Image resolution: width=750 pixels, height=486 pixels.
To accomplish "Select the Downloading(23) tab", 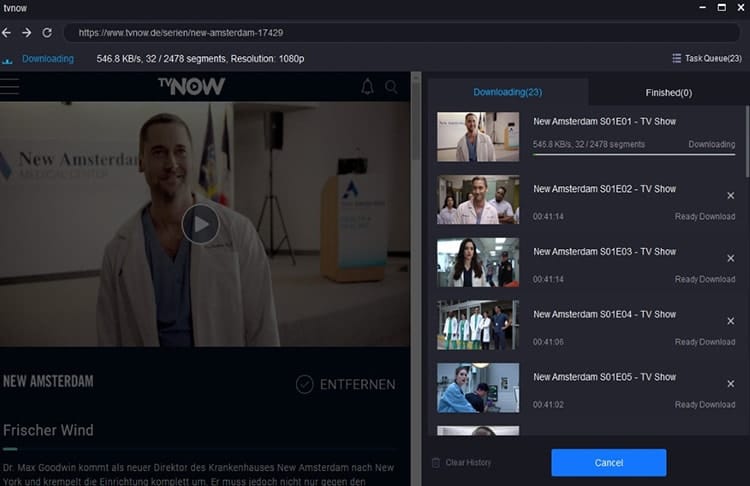I will pos(507,92).
